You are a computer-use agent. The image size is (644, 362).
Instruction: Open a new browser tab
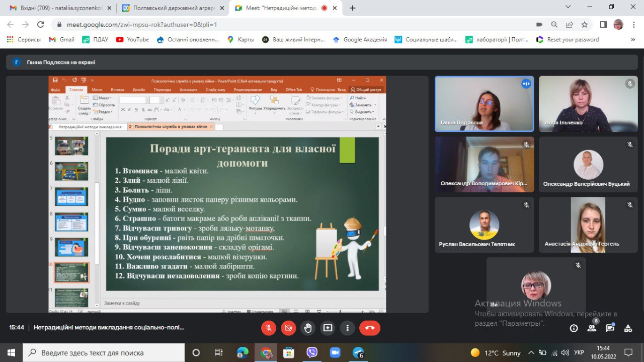click(x=353, y=8)
